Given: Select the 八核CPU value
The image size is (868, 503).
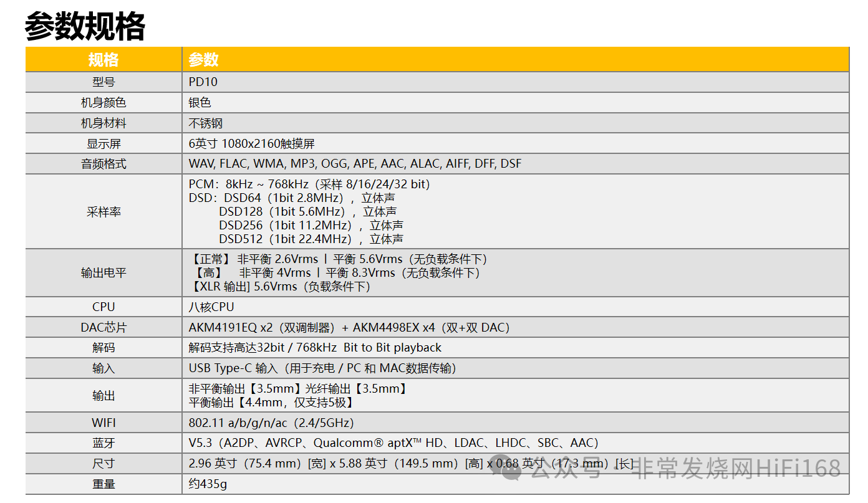Looking at the screenshot, I should pos(211,307).
